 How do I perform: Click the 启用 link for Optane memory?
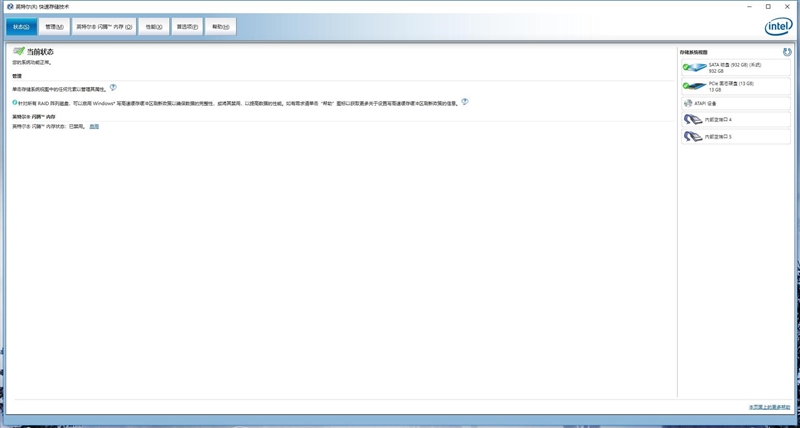[x=94, y=127]
